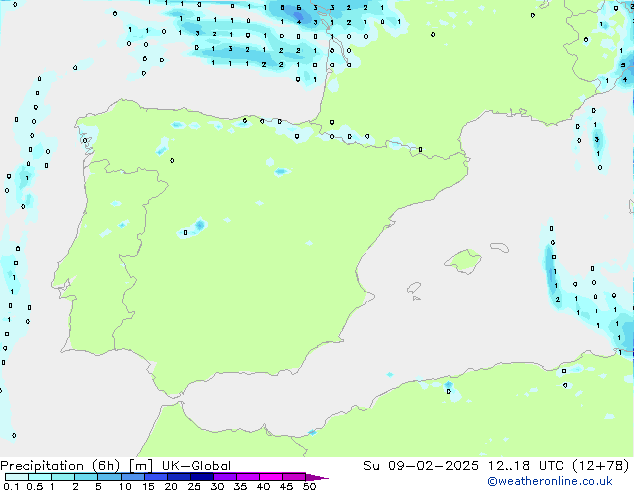Click the 20–25 legend color swatch
634x490 pixels.
178,477
